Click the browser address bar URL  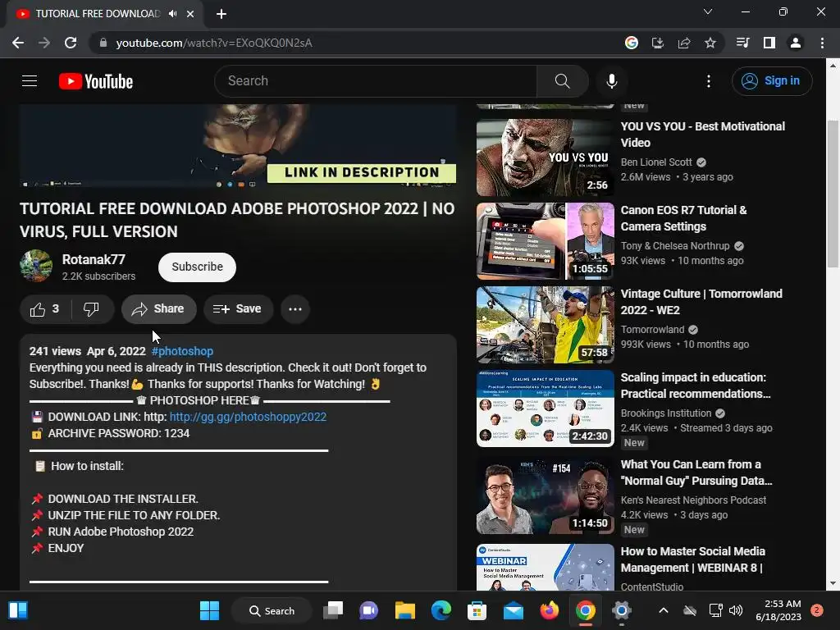pos(214,43)
